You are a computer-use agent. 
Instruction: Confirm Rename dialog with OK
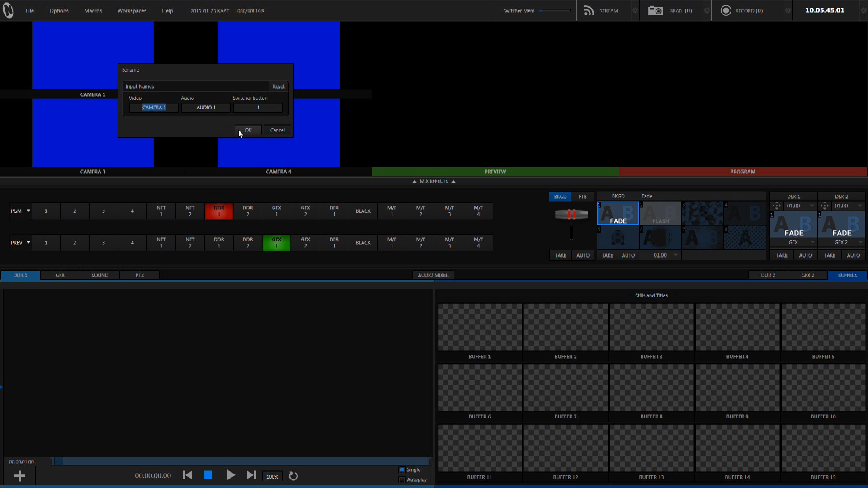point(248,130)
